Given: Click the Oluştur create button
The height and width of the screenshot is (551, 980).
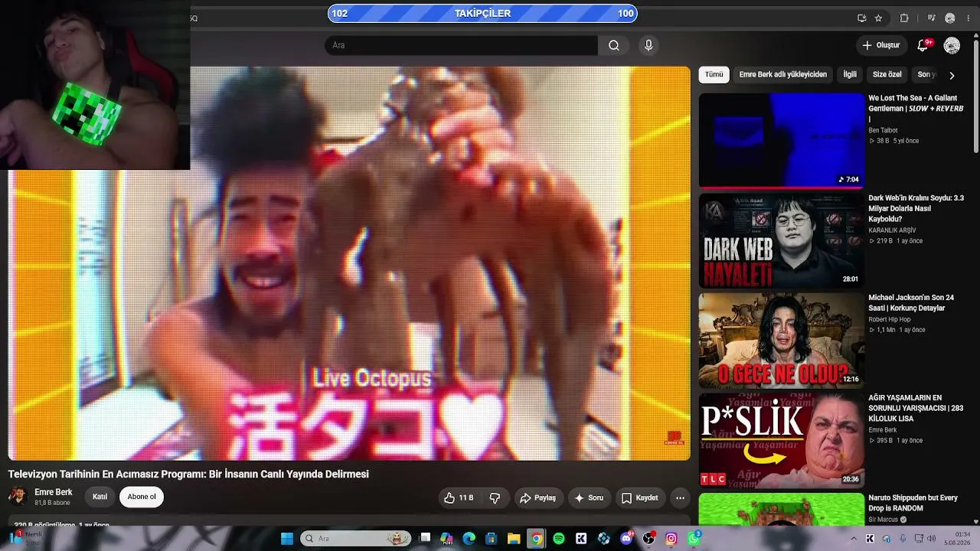Looking at the screenshot, I should tap(880, 45).
